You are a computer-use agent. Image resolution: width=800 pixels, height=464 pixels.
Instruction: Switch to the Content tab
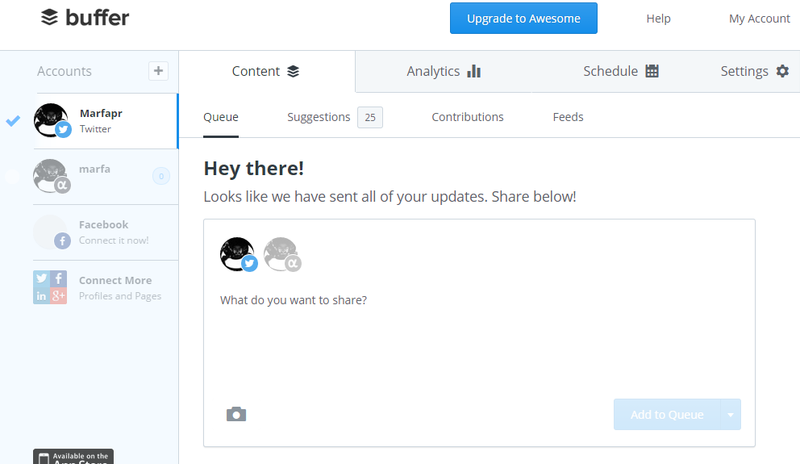tap(266, 71)
